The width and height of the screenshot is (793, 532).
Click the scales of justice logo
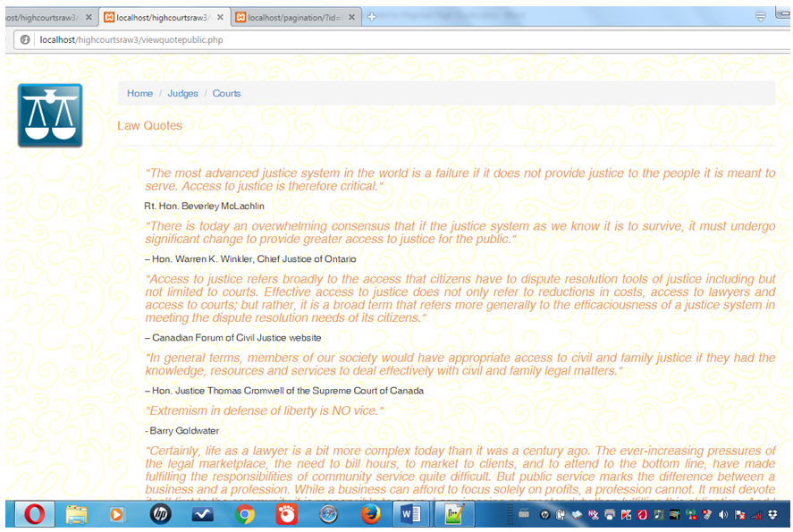click(x=50, y=115)
